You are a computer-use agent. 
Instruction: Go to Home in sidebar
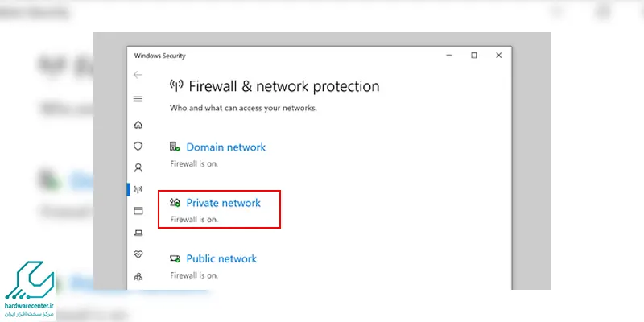tap(138, 125)
